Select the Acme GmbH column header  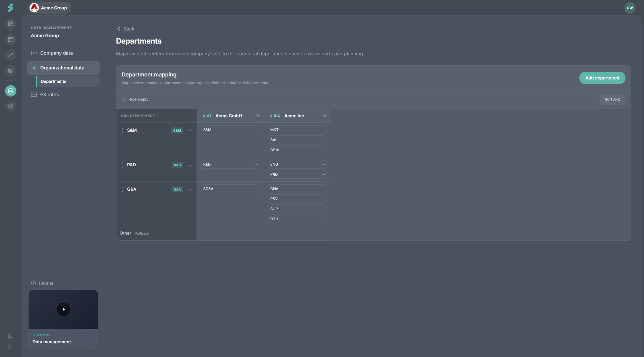[230, 116]
